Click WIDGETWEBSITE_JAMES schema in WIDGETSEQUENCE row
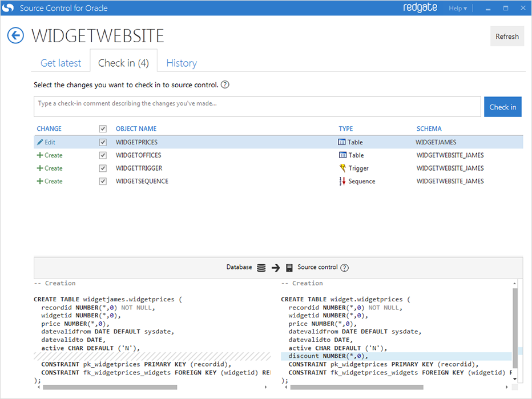This screenshot has width=532, height=399. point(450,181)
